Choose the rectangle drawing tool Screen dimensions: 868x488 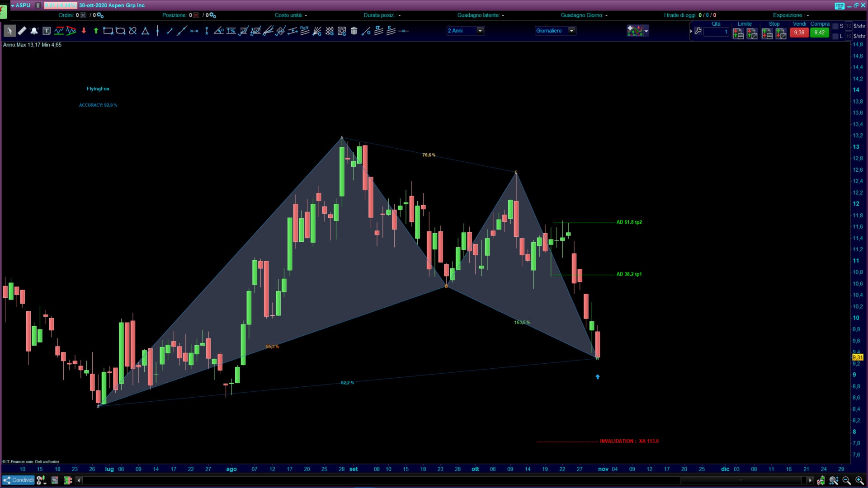[108, 31]
